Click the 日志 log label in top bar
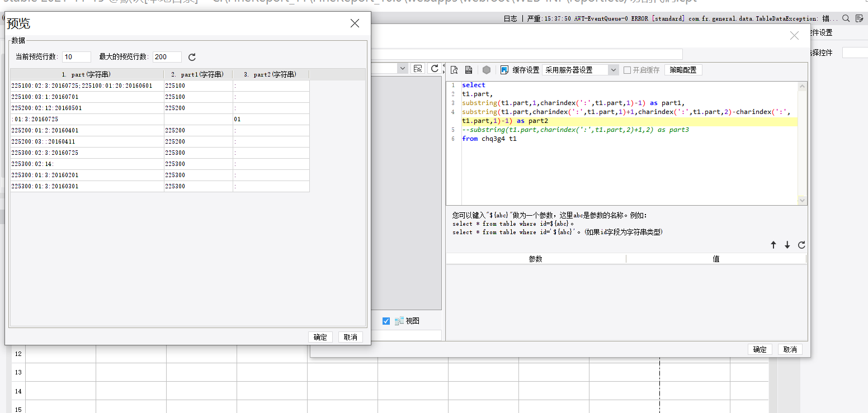 tap(510, 18)
